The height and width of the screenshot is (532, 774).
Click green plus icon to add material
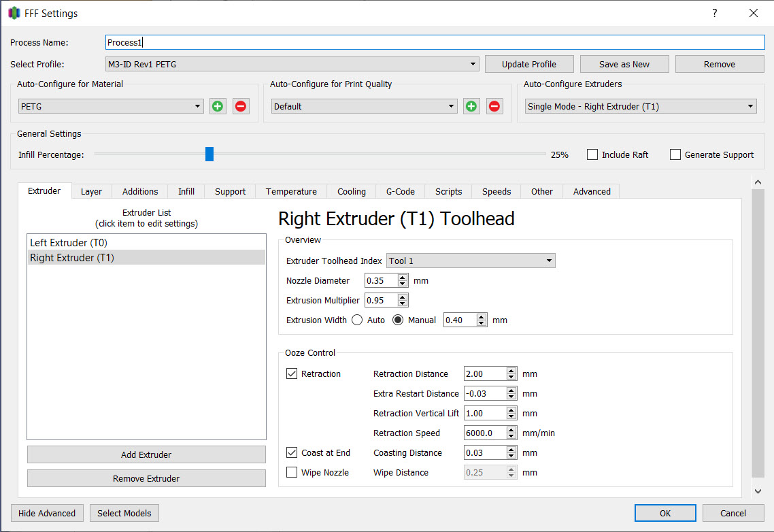pyautogui.click(x=218, y=106)
